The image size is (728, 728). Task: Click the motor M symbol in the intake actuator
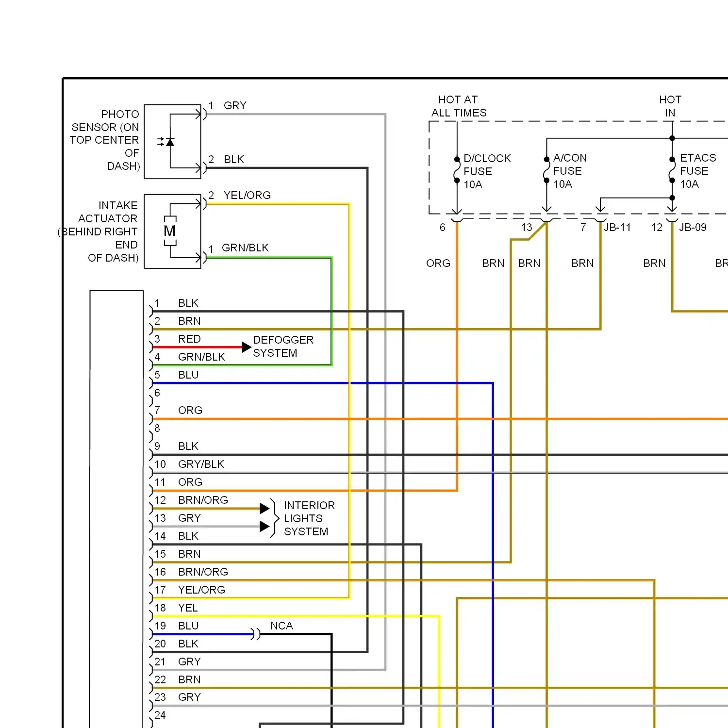click(x=170, y=231)
